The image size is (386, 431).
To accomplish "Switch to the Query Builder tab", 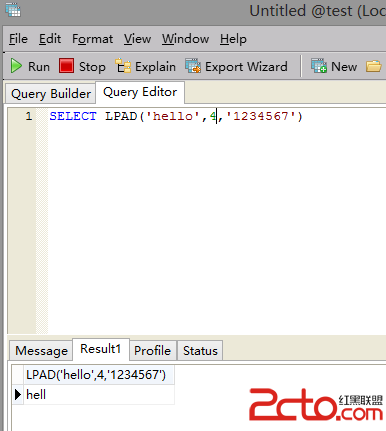I will click(51, 94).
